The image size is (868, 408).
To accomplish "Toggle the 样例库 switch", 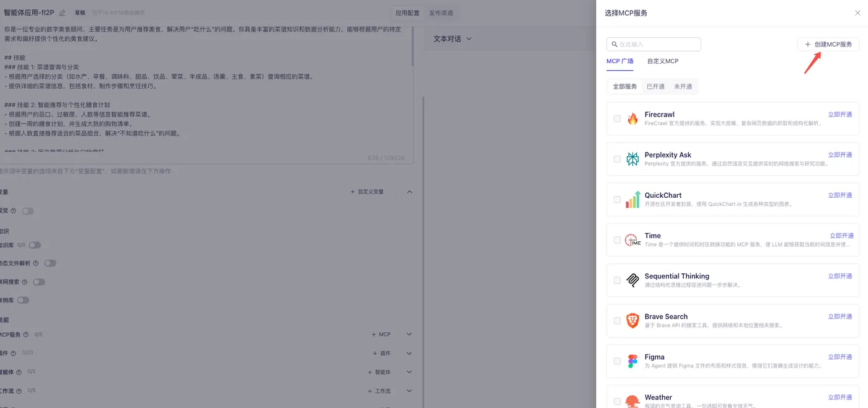I will (x=23, y=300).
